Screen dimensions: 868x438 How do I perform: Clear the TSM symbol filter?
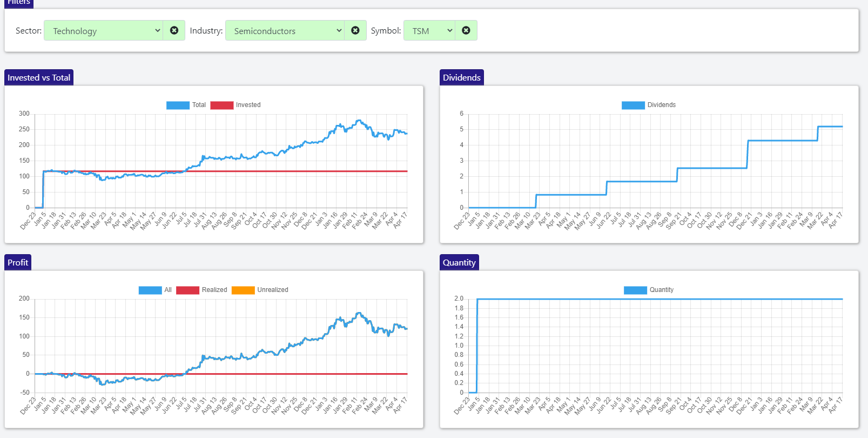tap(466, 30)
